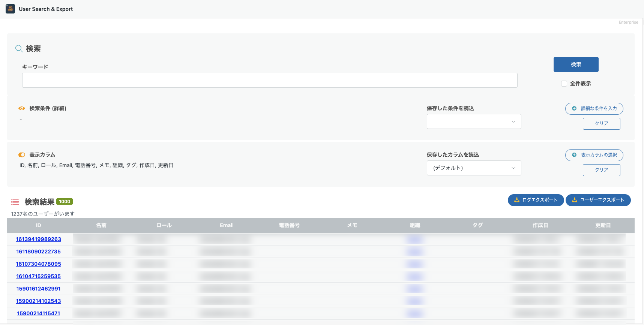Open user ID 16139419989263 link
This screenshot has height=325, width=644.
(38, 239)
